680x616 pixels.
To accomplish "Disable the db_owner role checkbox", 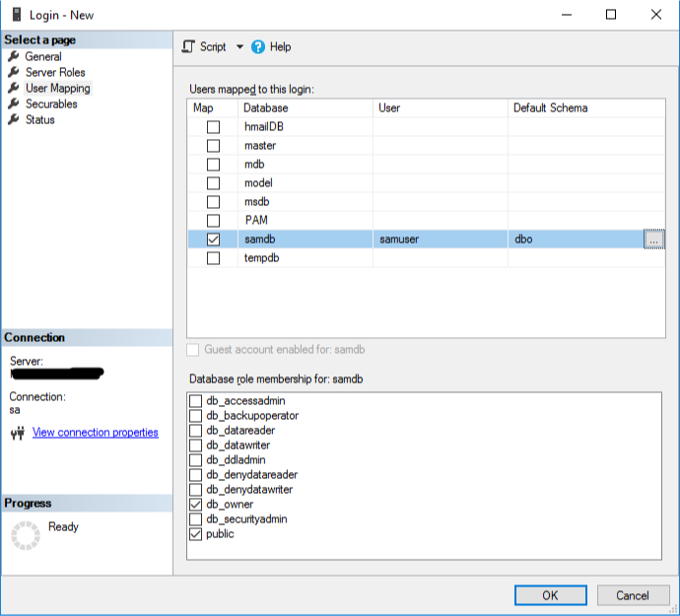I will tap(195, 505).
